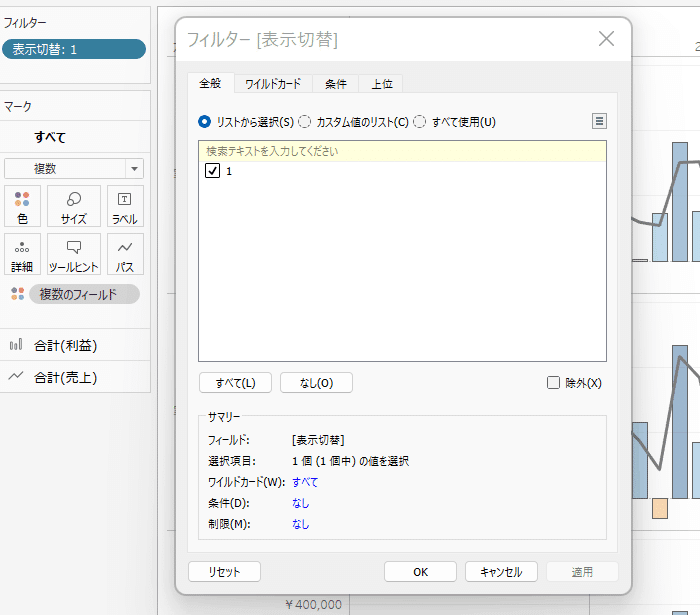Viewport: 700px width, 615px height.
Task: Open the Tooltip (ツールヒント) mark card
Action: [x=74, y=254]
